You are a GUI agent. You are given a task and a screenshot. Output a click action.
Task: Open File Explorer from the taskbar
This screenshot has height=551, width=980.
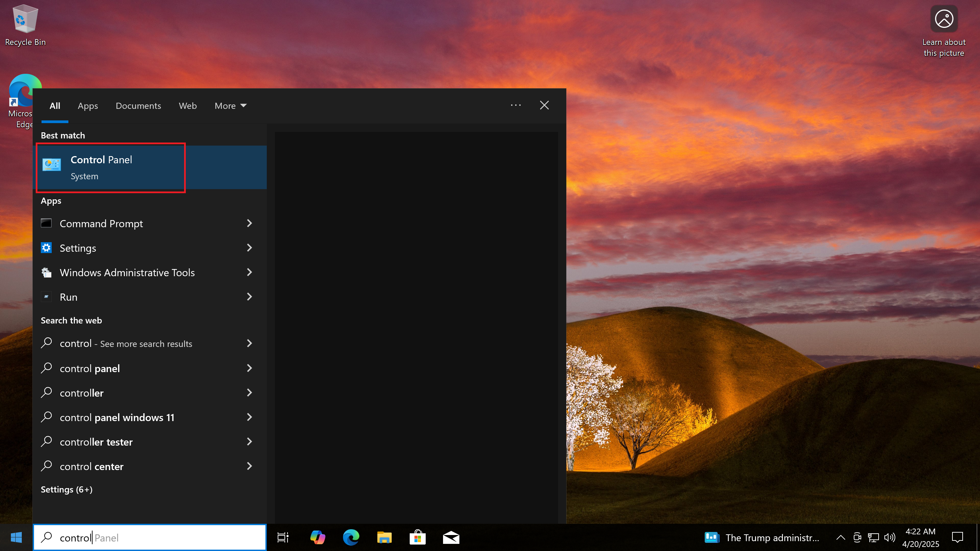click(x=384, y=537)
